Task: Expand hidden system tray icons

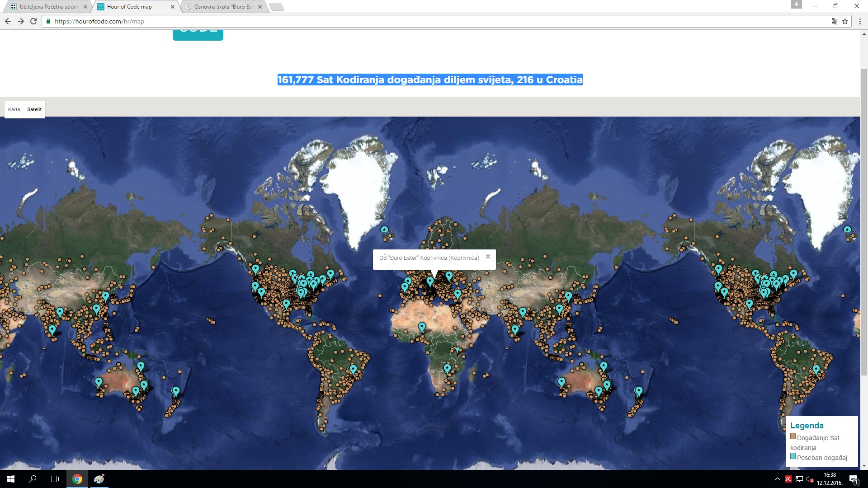Action: tap(778, 479)
